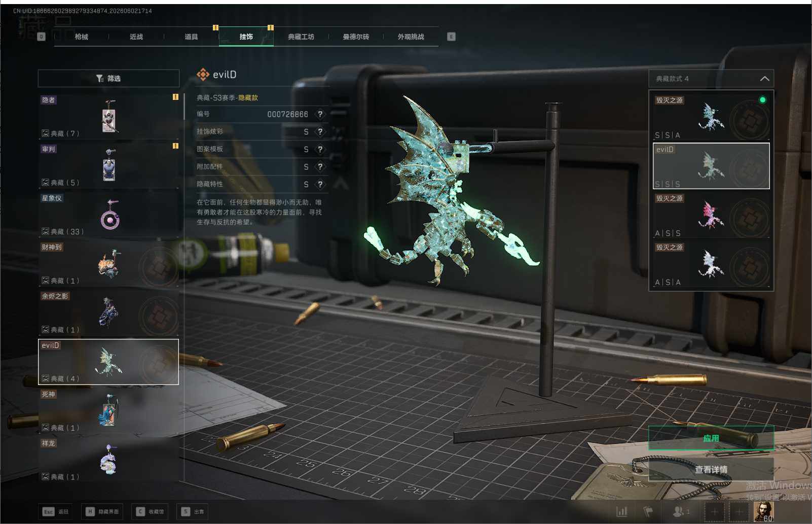Open the 筛选 filter button

click(108, 78)
